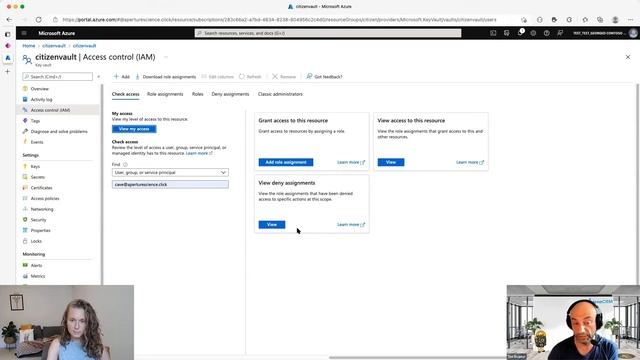The image size is (640, 360).
Task: Click the browser address bar
Action: [x=280, y=19]
